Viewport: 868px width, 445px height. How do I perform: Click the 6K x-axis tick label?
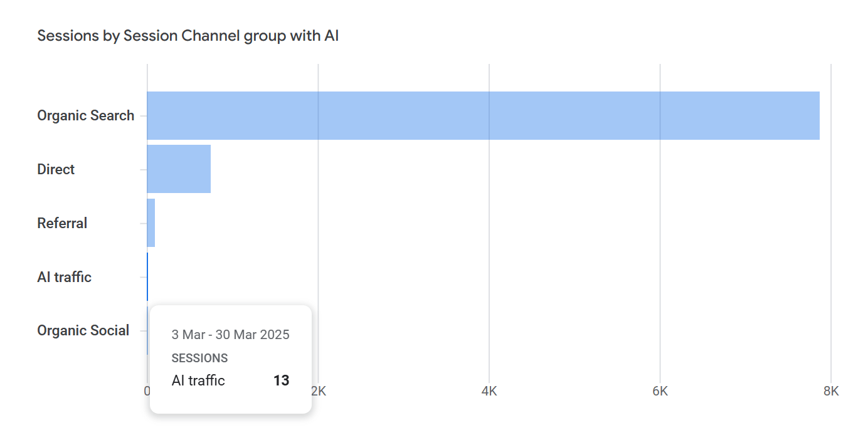(x=660, y=391)
